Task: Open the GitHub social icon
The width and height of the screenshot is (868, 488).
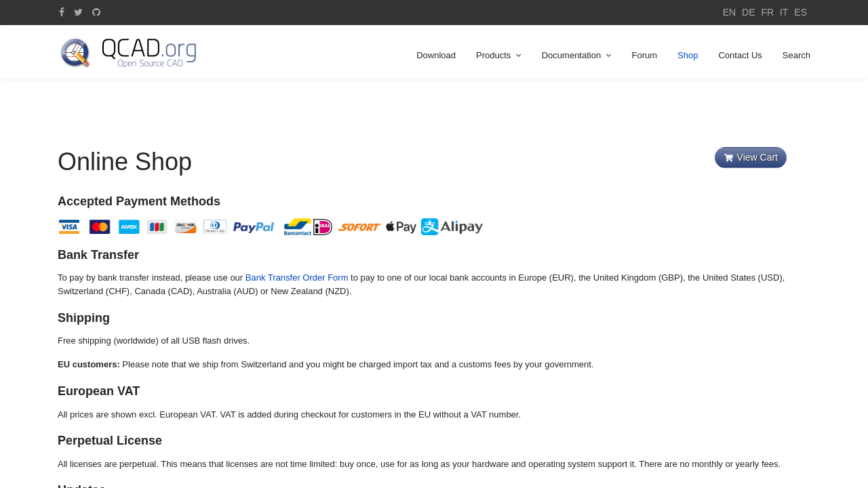Action: click(96, 12)
